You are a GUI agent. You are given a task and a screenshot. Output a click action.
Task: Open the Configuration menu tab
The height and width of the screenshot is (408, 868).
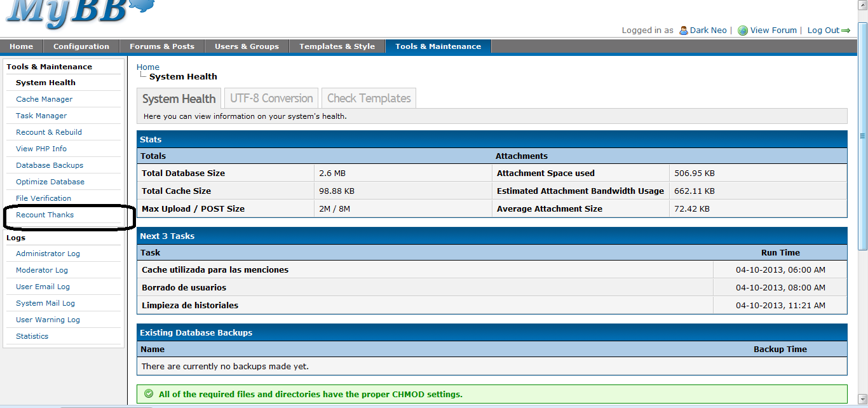tap(81, 46)
